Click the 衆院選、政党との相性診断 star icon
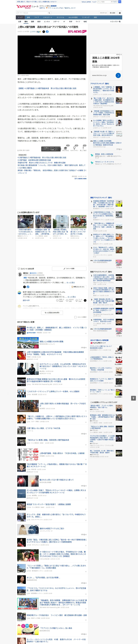 (92, 155)
